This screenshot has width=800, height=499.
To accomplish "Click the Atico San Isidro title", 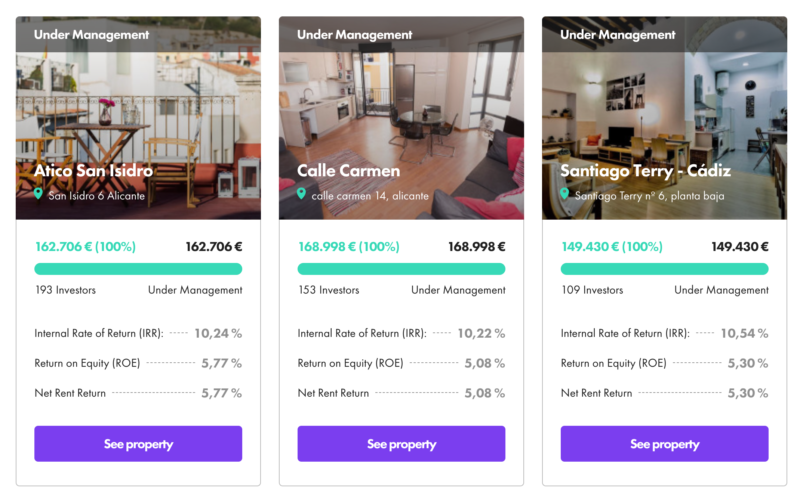I will (x=93, y=170).
